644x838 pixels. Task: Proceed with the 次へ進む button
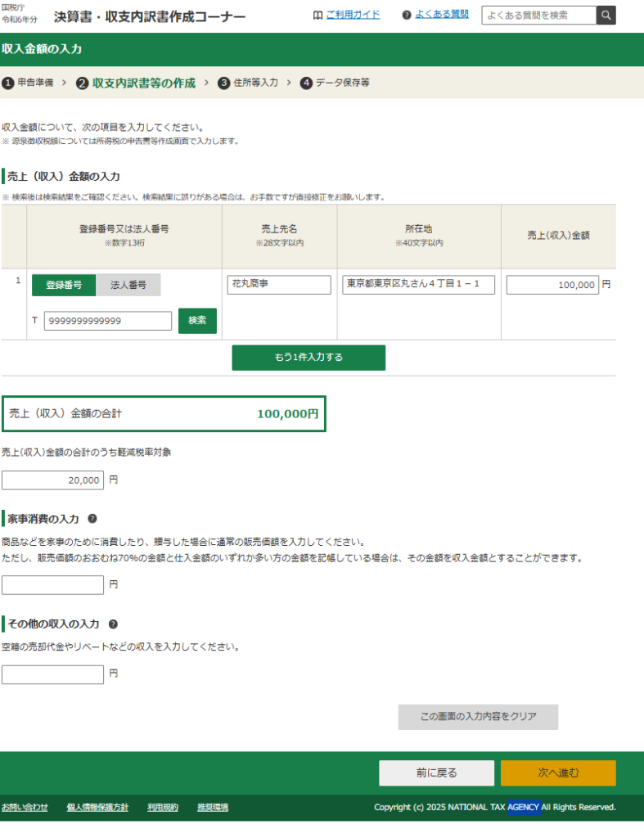pos(558,773)
